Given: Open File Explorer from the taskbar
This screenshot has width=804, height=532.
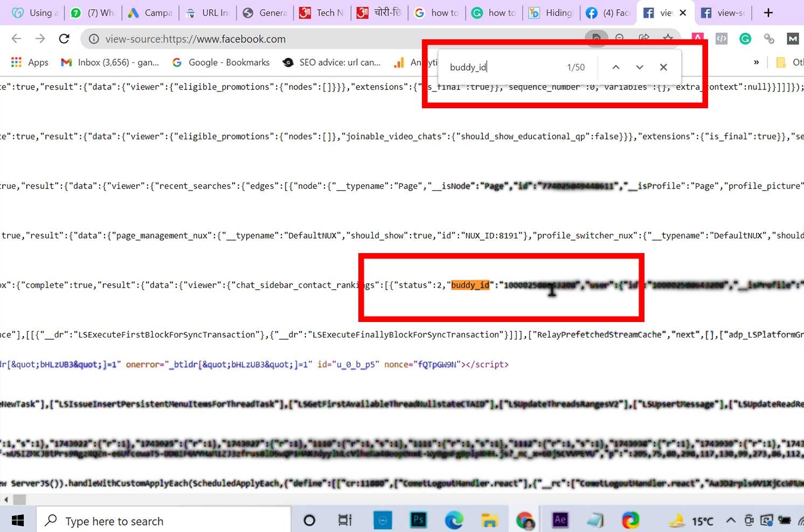Looking at the screenshot, I should 489,520.
